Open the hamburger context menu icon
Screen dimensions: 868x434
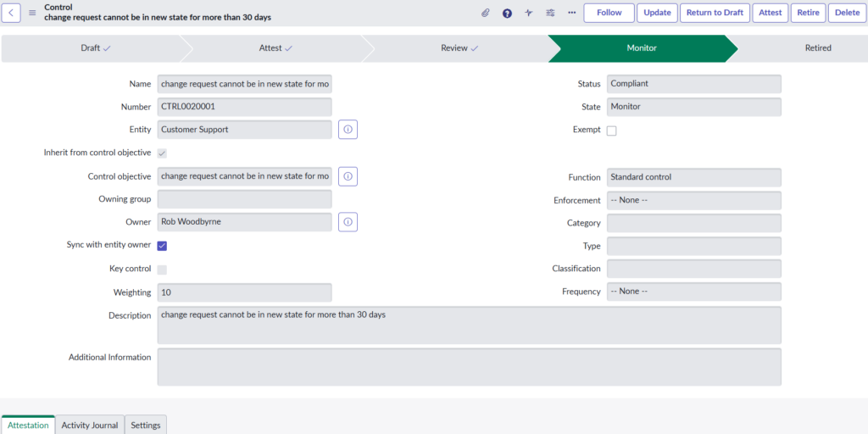click(32, 13)
